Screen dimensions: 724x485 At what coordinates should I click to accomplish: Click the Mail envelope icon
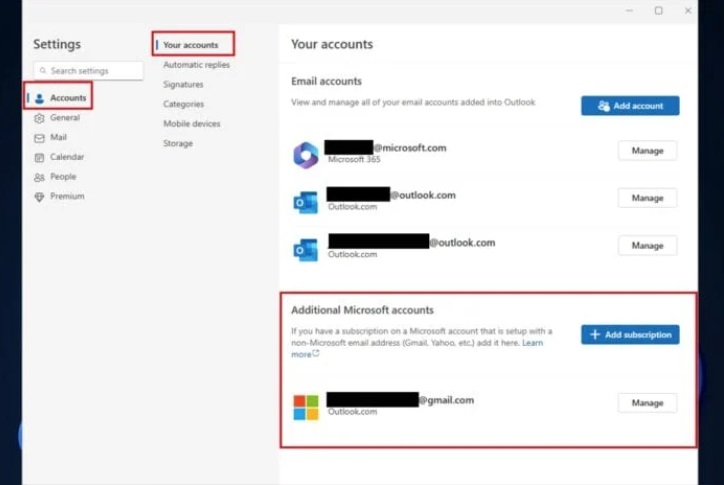coord(39,138)
